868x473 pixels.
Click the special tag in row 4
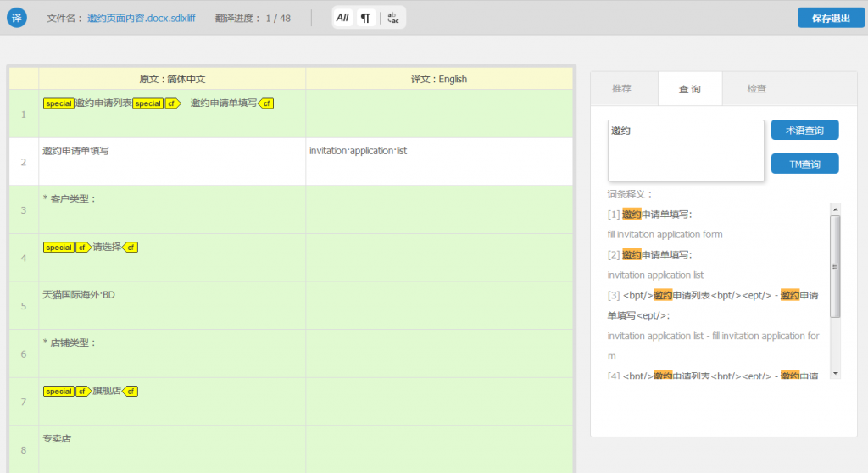tap(58, 248)
